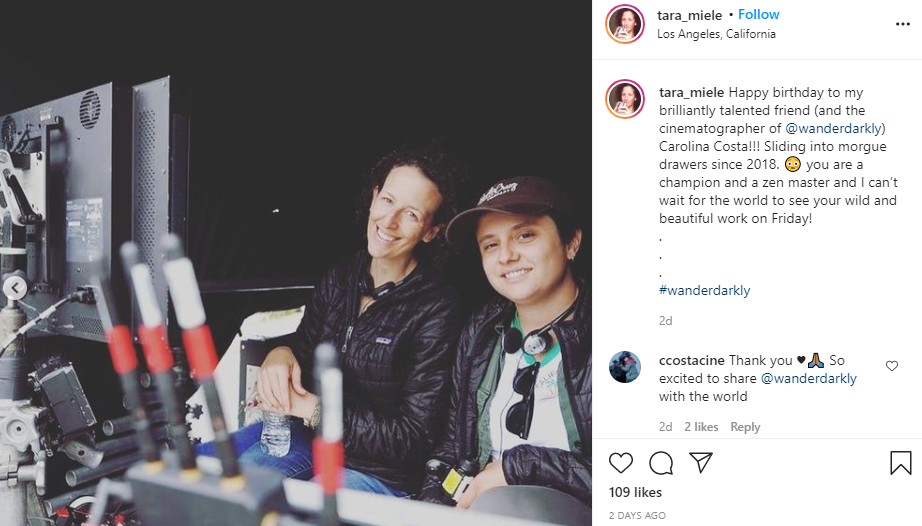Open the three-dot more options menu
This screenshot has width=922, height=526.
point(903,24)
